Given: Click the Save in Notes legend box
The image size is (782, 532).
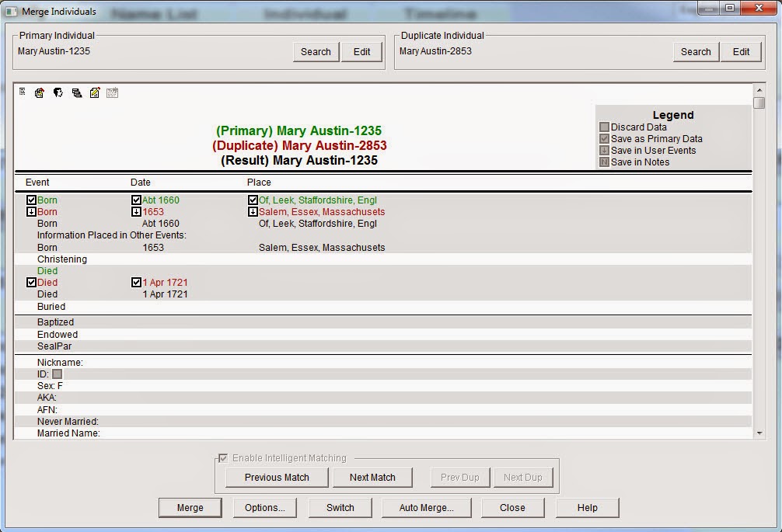Looking at the screenshot, I should tap(605, 162).
